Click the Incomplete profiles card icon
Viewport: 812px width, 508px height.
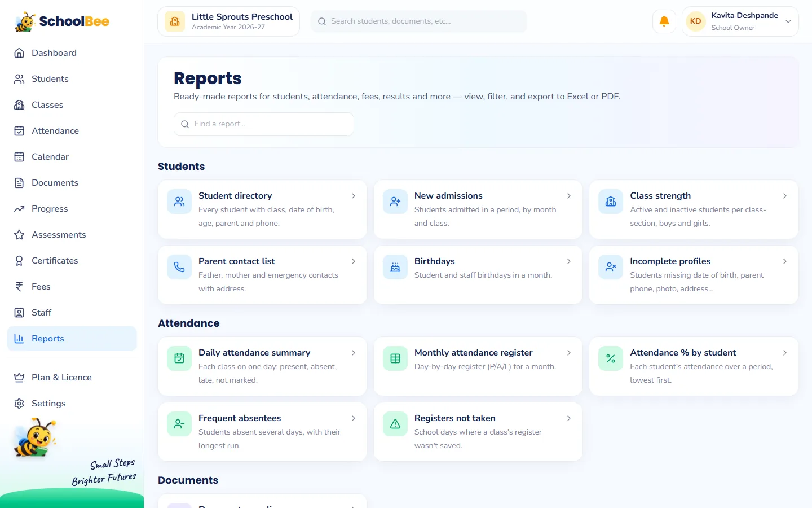point(611,267)
